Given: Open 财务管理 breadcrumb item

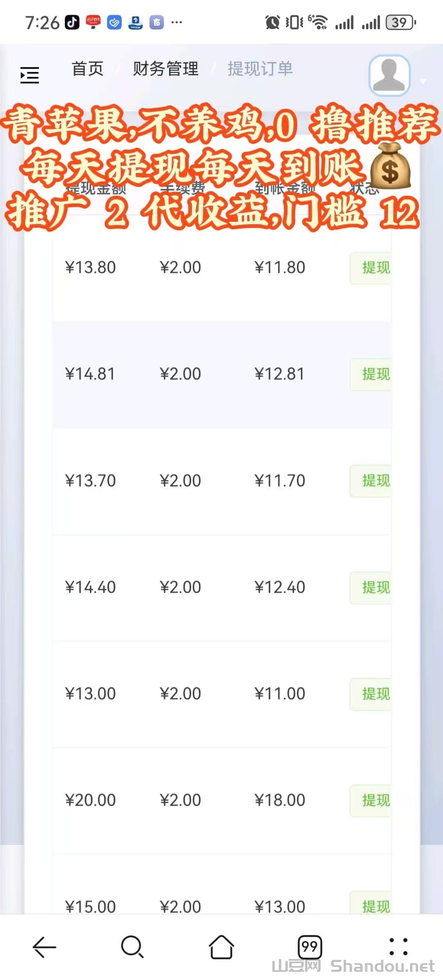Looking at the screenshot, I should point(165,69).
